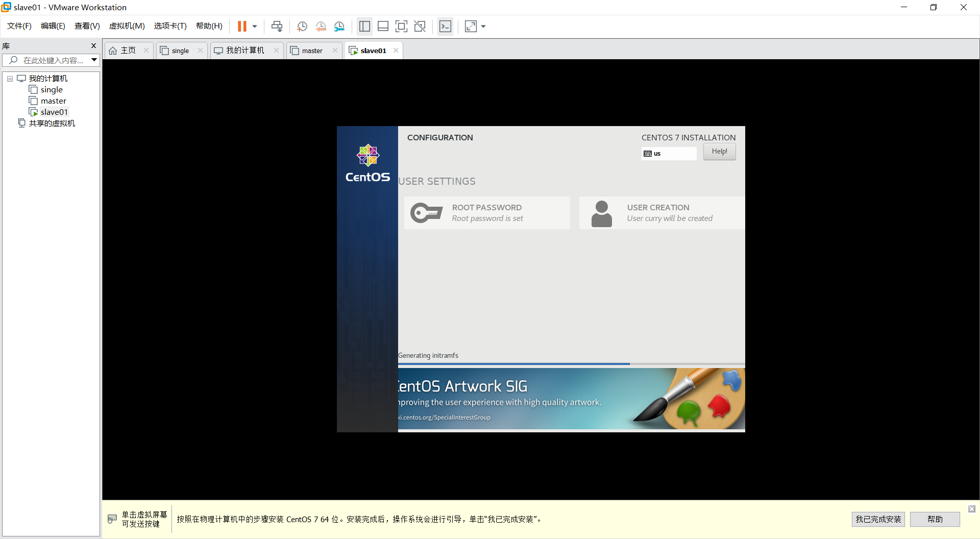Open the 编辑(E) menu

(53, 26)
